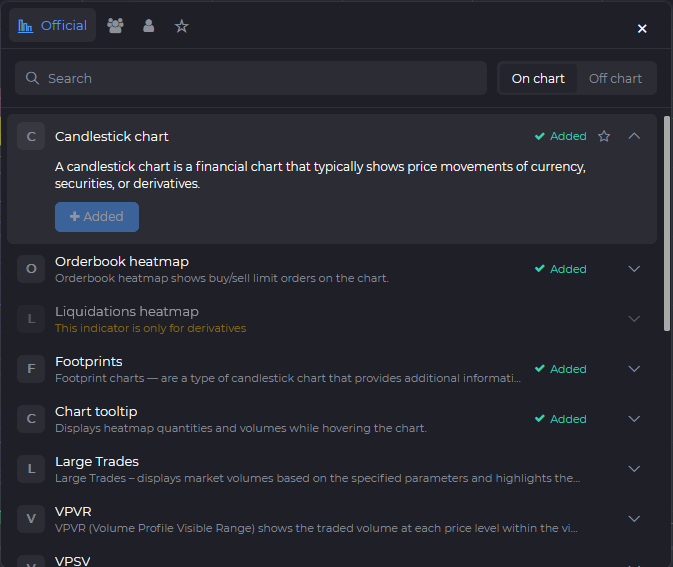The image size is (673, 567).
Task: Click the C letter badge of Chart tooltip
Action: tap(31, 418)
